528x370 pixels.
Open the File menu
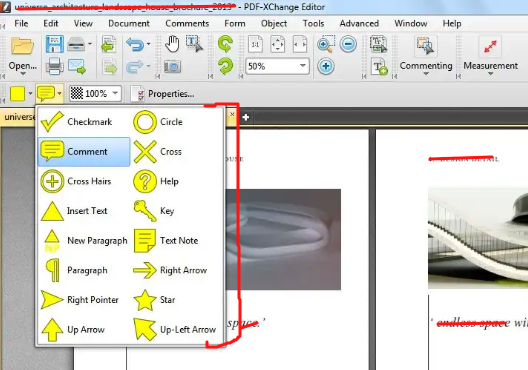coord(21,24)
